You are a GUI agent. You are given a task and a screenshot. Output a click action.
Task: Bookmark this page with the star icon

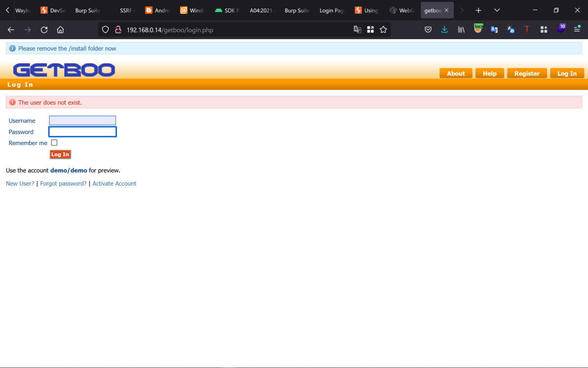tap(383, 30)
